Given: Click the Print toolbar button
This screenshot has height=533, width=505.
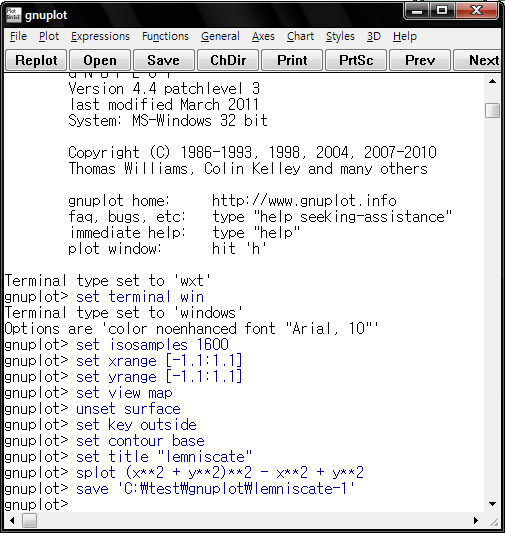Looking at the screenshot, I should [x=292, y=60].
